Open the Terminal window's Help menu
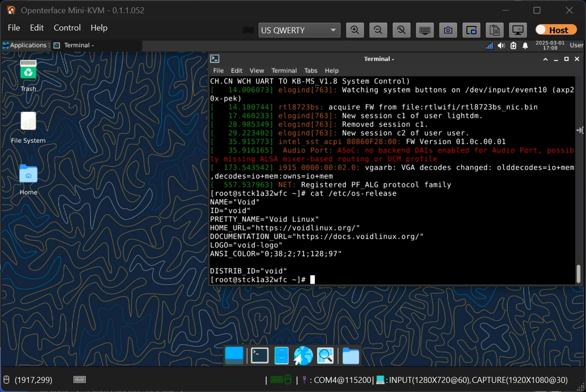Image resolution: width=586 pixels, height=392 pixels. click(332, 71)
